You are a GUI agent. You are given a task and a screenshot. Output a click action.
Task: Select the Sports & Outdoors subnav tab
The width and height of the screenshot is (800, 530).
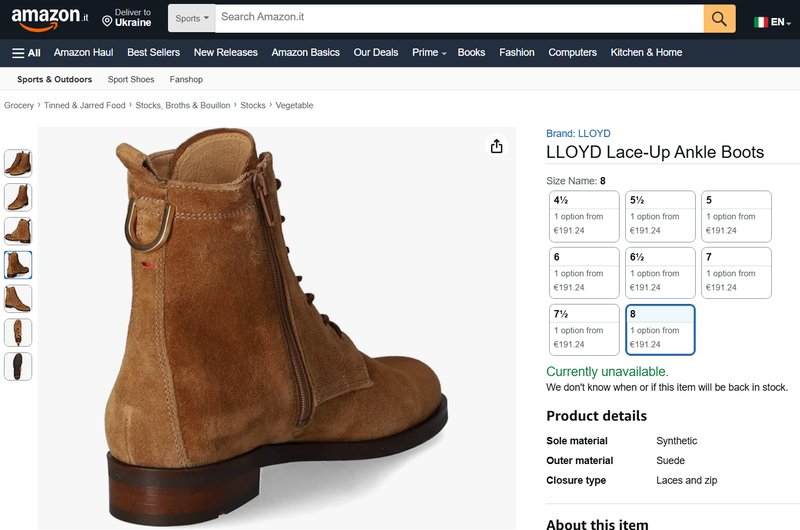click(55, 80)
